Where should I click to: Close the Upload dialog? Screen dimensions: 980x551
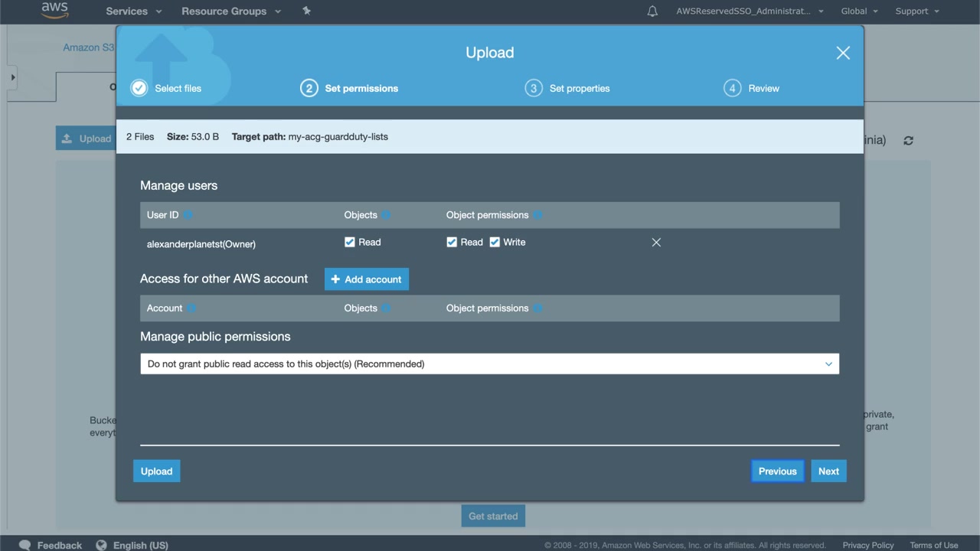pos(843,53)
